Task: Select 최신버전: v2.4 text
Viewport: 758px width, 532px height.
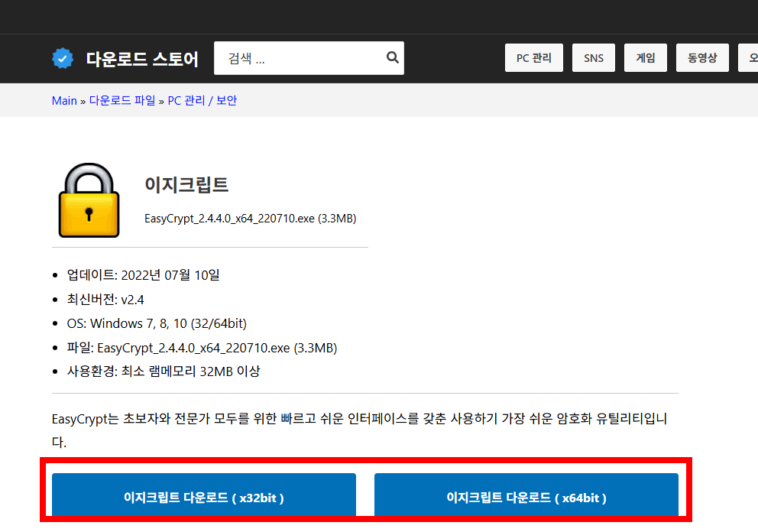Action: pyautogui.click(x=105, y=300)
